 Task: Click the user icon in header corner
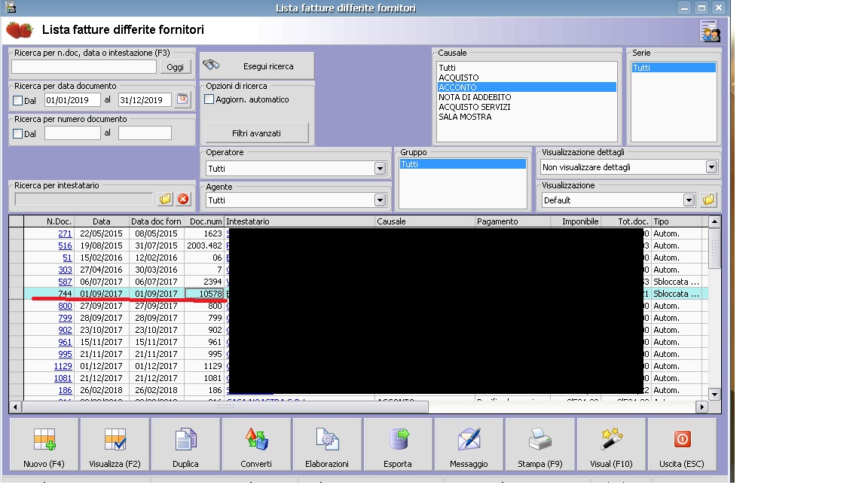(x=710, y=31)
